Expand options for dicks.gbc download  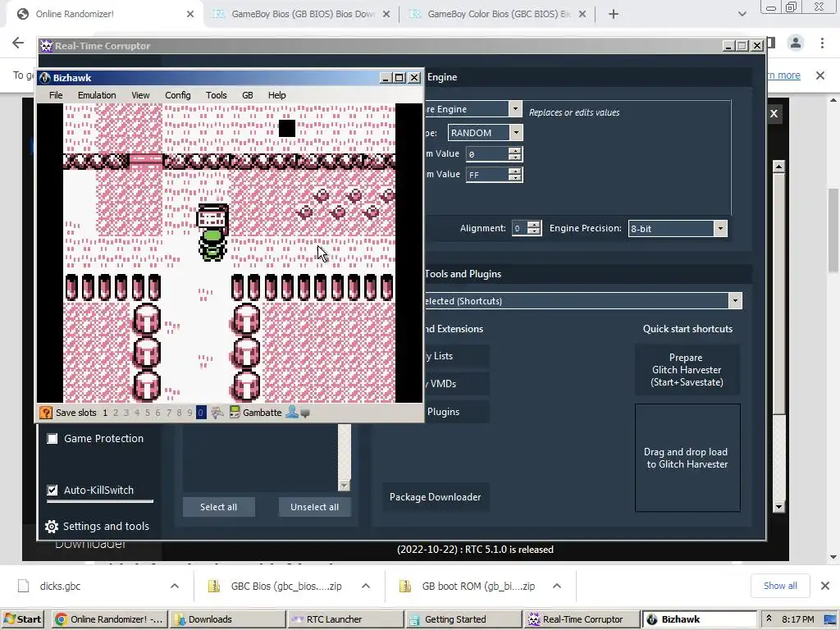175,586
